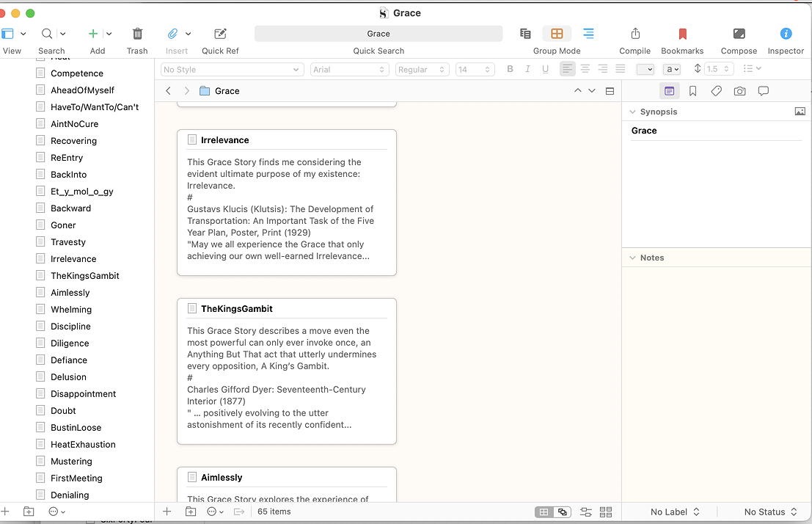Open line spacing 1.5 dropdown
This screenshot has width=812, height=524.
pyautogui.click(x=718, y=69)
